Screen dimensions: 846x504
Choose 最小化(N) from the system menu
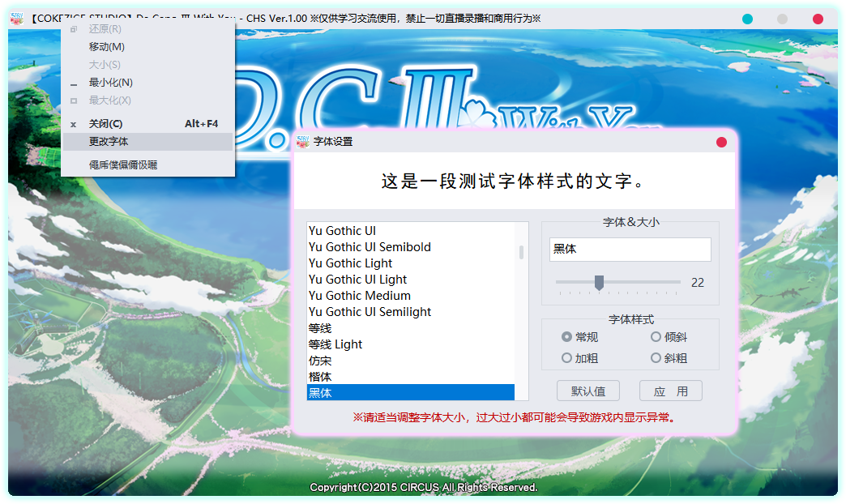click(x=147, y=83)
